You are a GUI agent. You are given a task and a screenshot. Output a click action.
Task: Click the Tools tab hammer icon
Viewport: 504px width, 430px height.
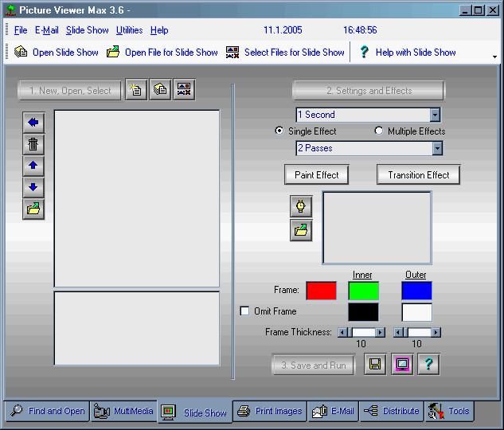click(436, 411)
